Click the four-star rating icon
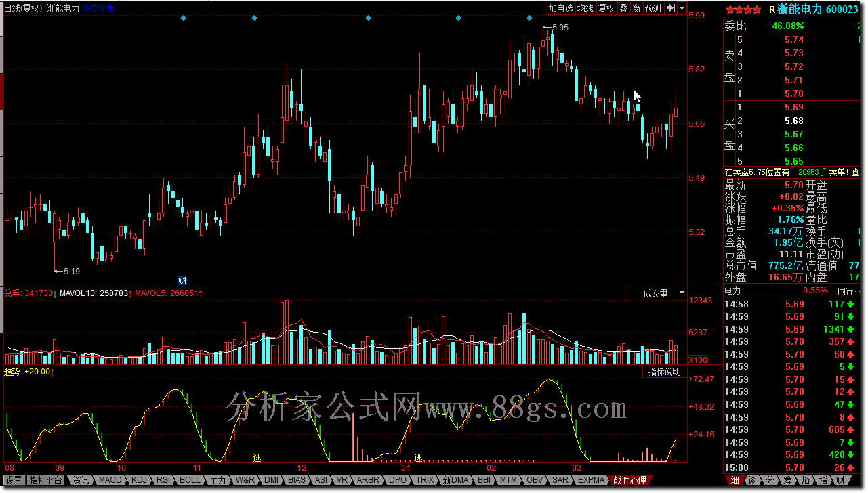Screen dimensions: 868x493 pos(743,9)
